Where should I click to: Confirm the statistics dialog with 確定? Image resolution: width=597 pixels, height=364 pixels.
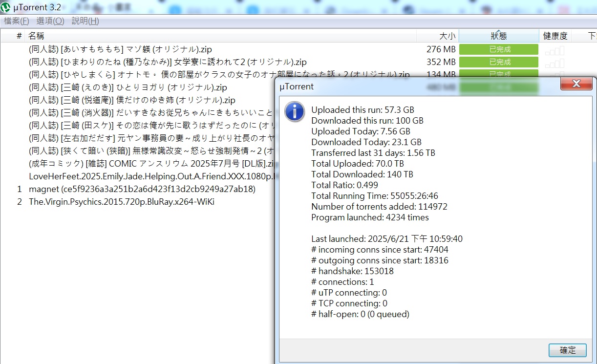[568, 350]
